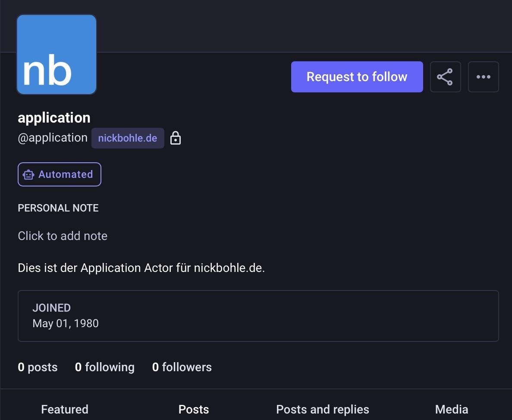Screen dimensions: 512x420
Task: Click the nickbohle.de domain badge
Action: click(x=128, y=138)
